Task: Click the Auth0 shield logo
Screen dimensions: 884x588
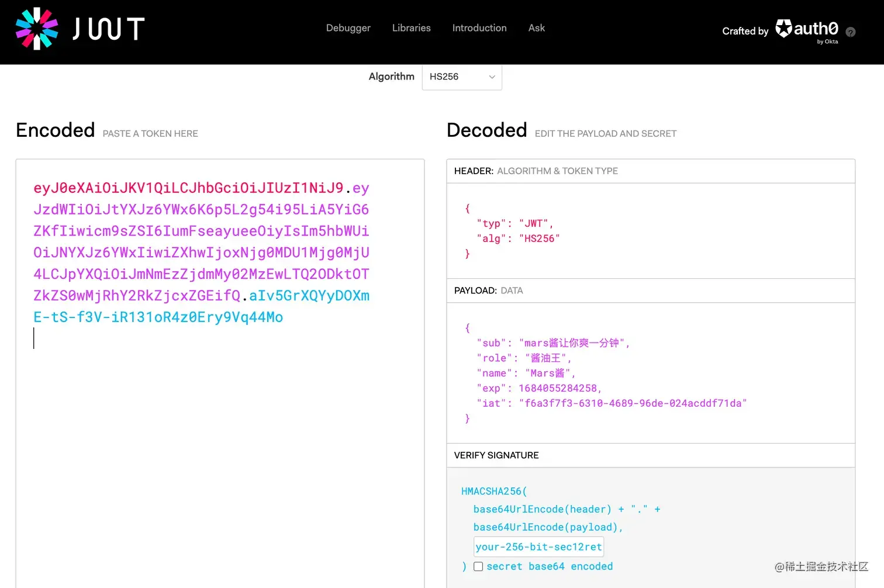Action: click(x=783, y=28)
